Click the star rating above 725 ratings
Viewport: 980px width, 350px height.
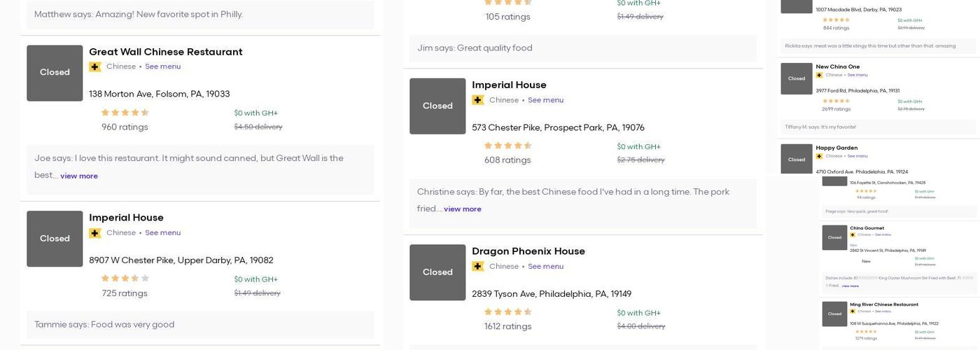(x=125, y=279)
